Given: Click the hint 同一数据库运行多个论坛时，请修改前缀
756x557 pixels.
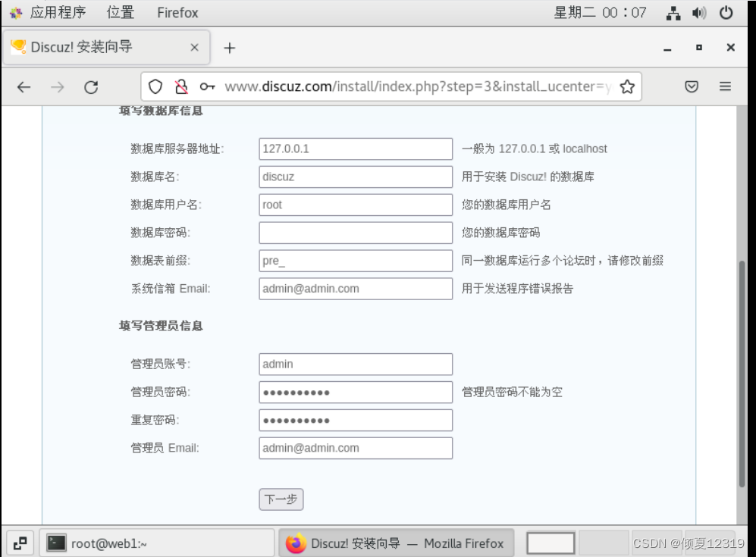Looking at the screenshot, I should coord(563,261).
